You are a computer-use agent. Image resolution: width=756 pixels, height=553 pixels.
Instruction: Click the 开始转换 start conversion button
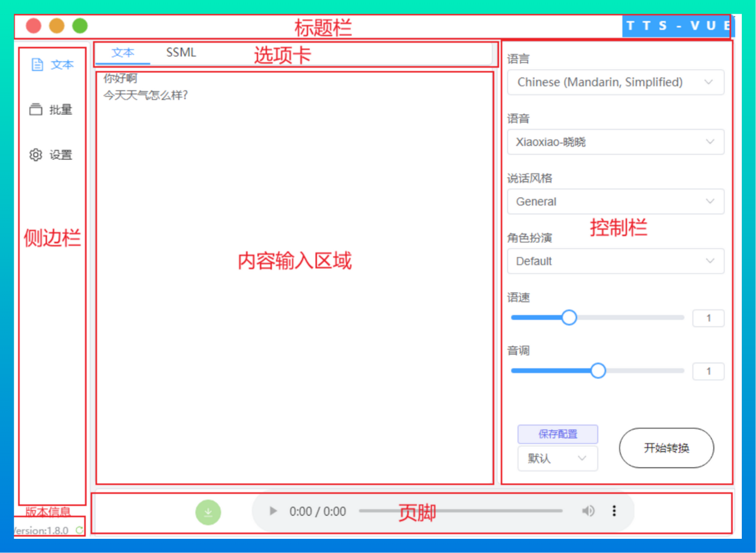(x=666, y=448)
